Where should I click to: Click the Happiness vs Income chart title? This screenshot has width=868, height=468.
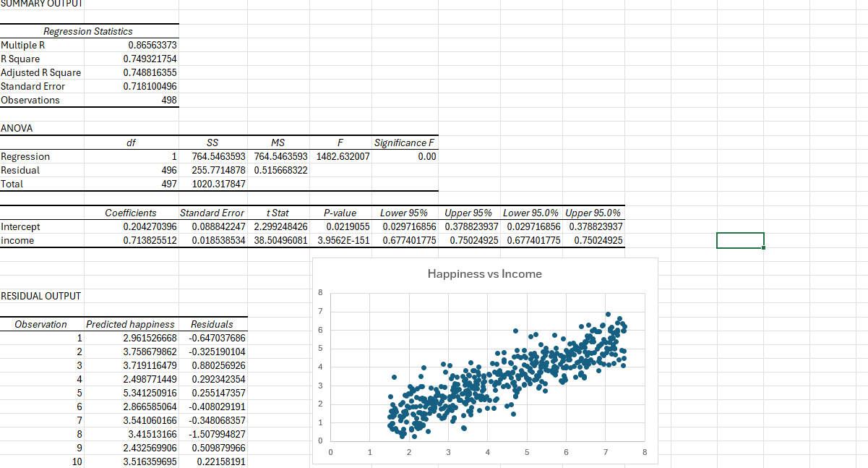coord(485,273)
